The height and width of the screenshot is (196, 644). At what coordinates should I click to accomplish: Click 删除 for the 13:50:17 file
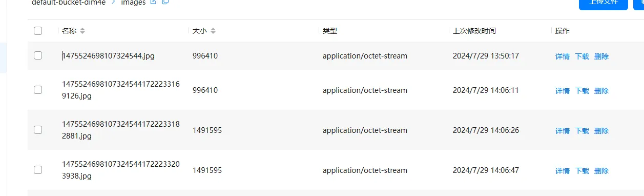601,56
